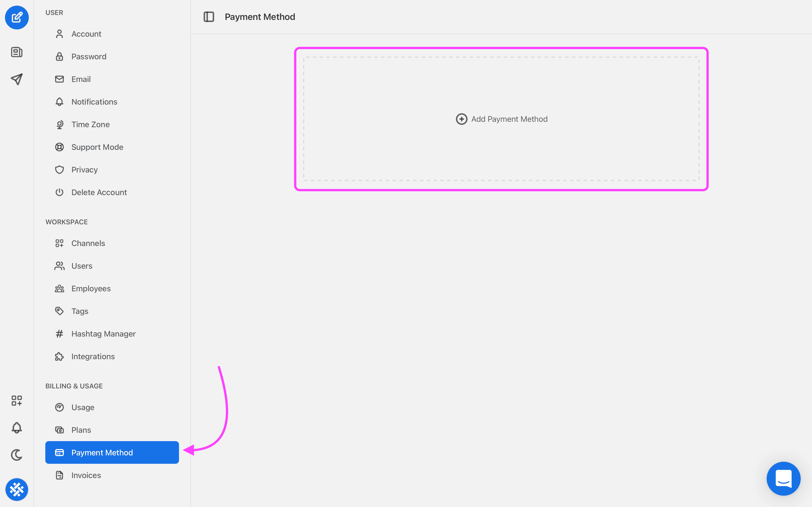The image size is (812, 507).
Task: Toggle Privacy setting option
Action: tap(84, 169)
